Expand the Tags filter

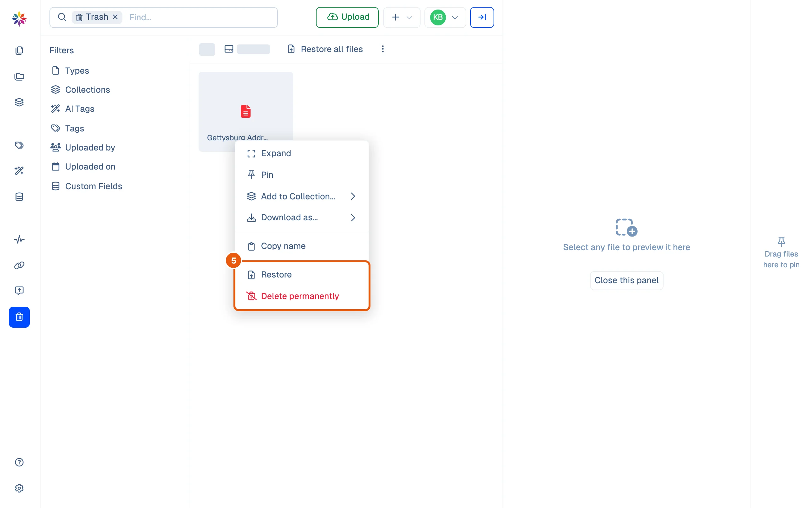[x=68, y=128]
